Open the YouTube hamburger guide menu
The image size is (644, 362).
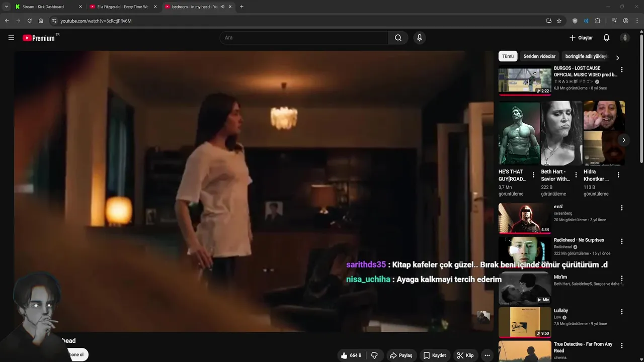click(x=11, y=38)
